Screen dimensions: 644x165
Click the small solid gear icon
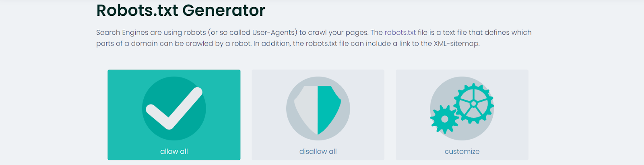coord(444,119)
